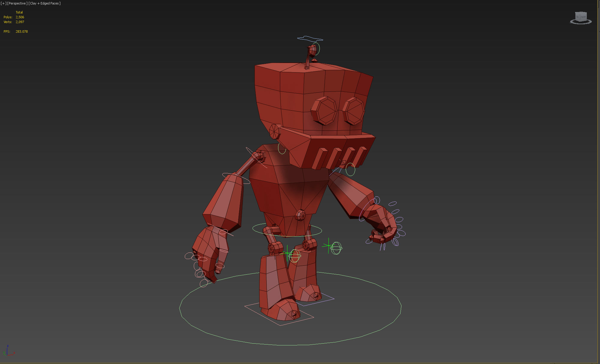Click the round ear bolt on the robot's head
This screenshot has height=364, width=600.
coord(274,132)
